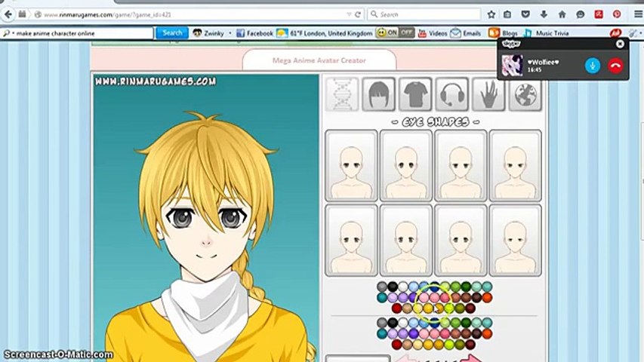Click the 'make anime character online' search field

(78, 33)
